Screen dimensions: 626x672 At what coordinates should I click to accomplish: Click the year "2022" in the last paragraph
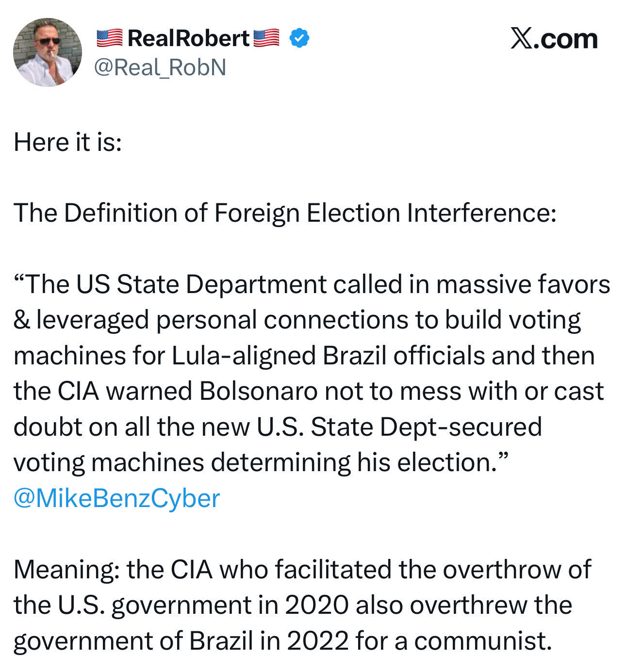pos(317,641)
